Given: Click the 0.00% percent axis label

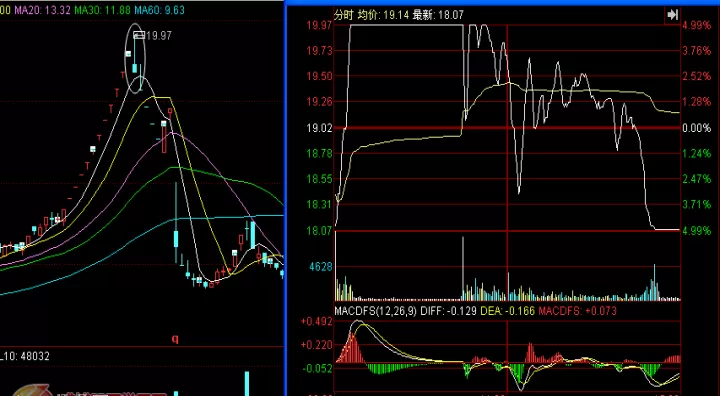Looking at the screenshot, I should click(697, 128).
